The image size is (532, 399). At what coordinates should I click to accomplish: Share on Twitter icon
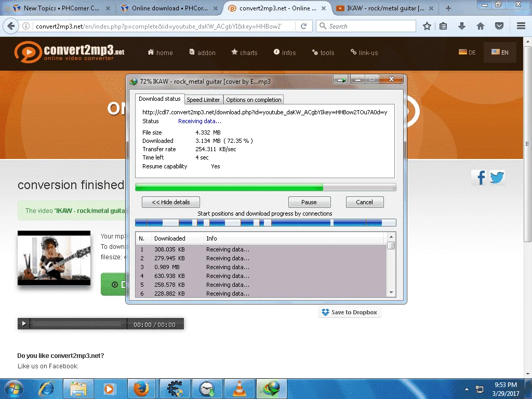tap(497, 178)
